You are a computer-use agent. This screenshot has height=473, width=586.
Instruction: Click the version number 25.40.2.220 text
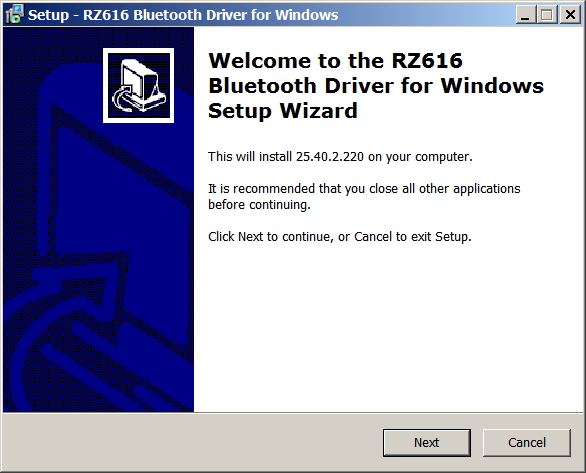(x=330, y=157)
